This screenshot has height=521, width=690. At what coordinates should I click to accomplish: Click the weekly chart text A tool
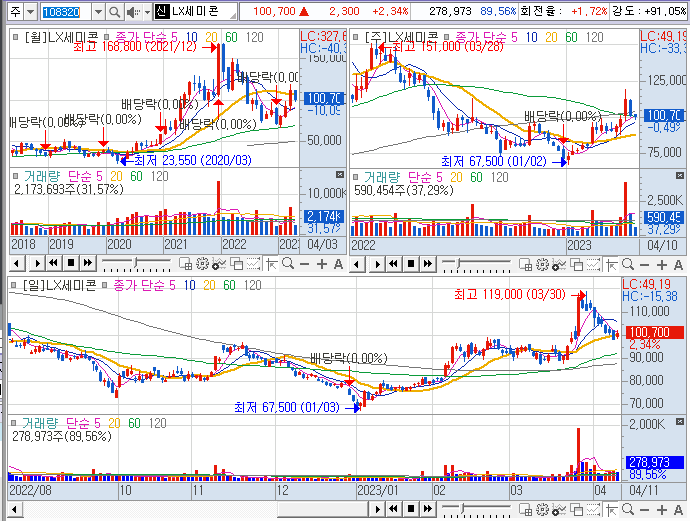tap(678, 264)
